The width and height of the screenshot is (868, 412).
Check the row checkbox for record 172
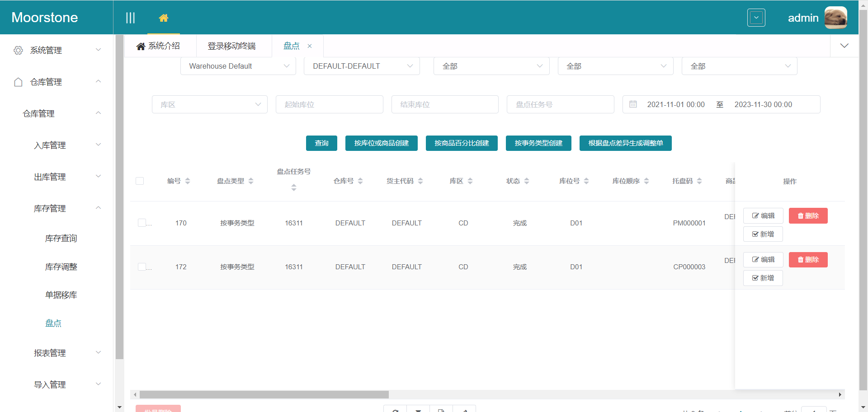tap(141, 267)
